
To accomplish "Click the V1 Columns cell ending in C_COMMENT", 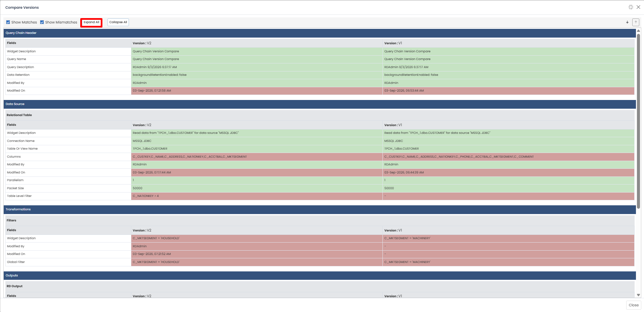I will (x=508, y=157).
